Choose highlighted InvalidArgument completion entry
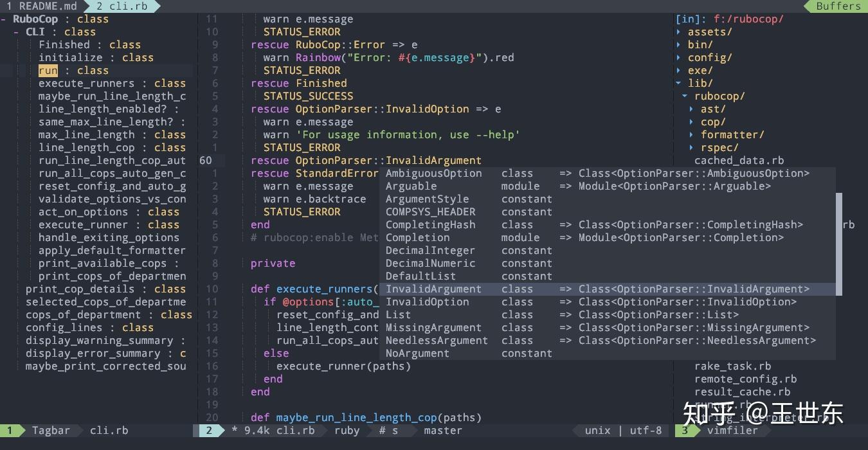 pyautogui.click(x=608, y=289)
